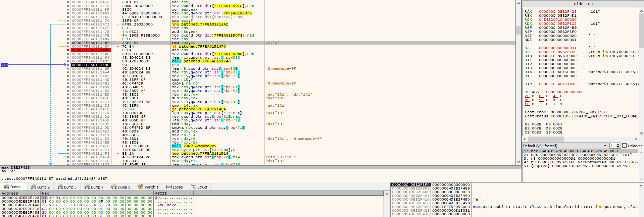Click the disassembly scrollbar's down arrow
This screenshot has height=217, width=644.
pos(518,162)
